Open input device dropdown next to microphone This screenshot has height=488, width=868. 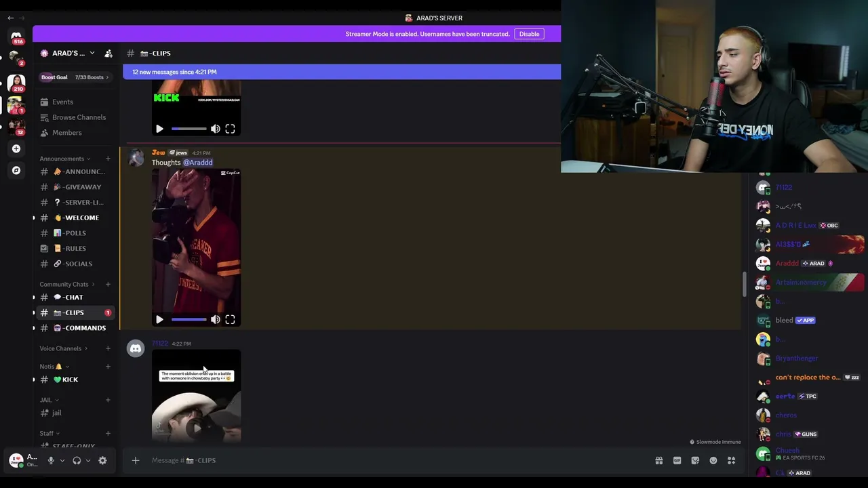(x=62, y=460)
